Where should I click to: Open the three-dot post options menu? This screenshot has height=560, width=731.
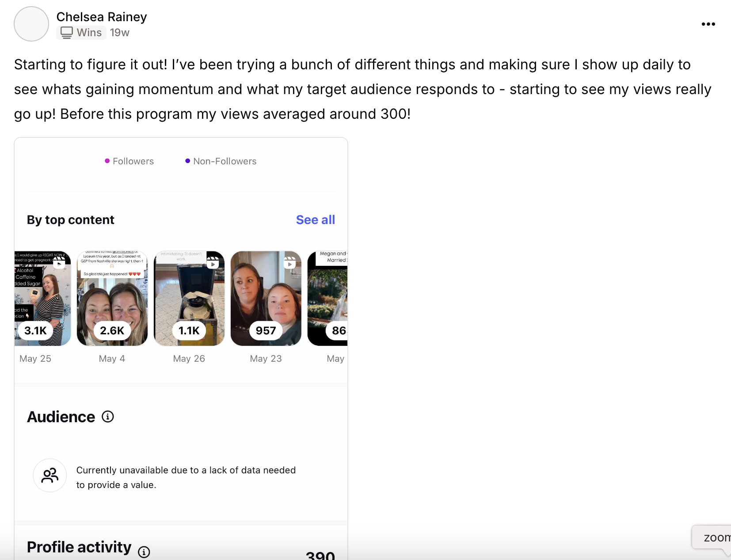[x=708, y=24]
